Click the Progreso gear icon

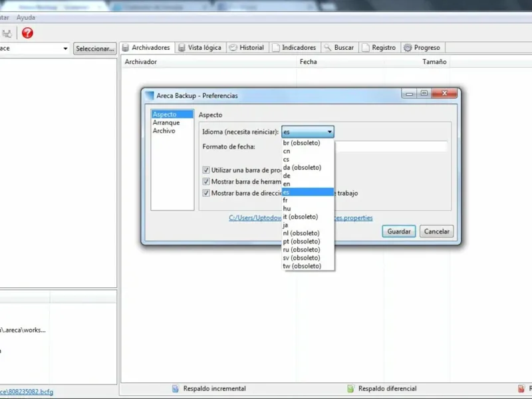[408, 47]
